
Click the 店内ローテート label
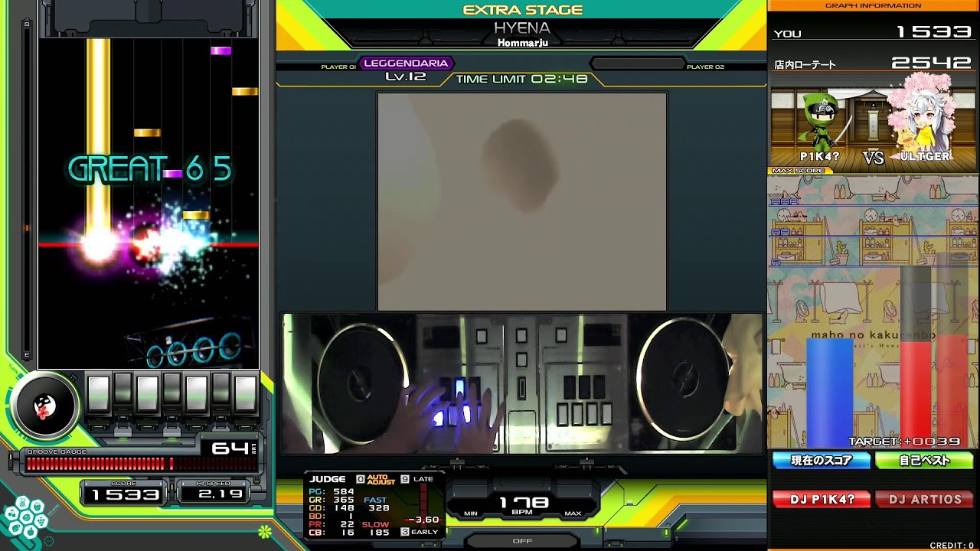805,65
